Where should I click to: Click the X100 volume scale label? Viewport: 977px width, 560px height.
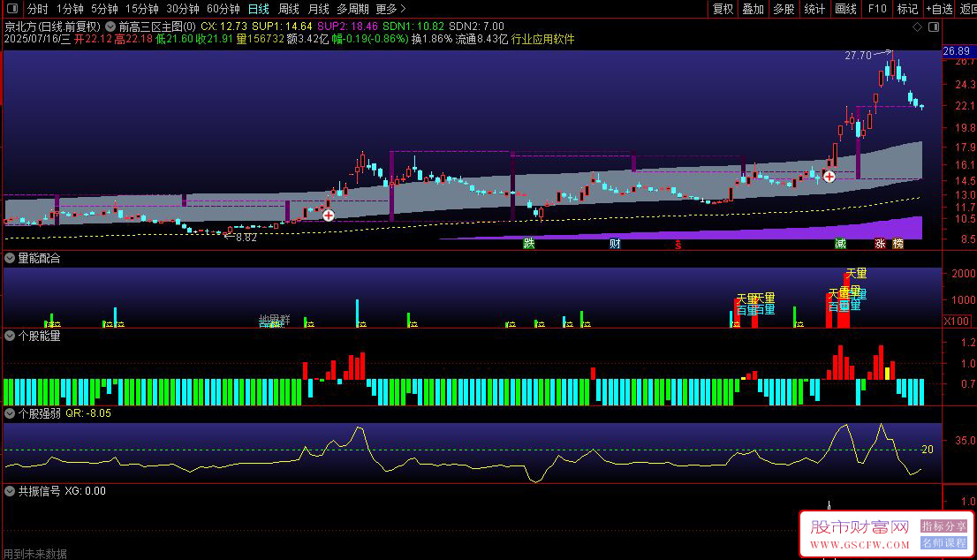pos(957,322)
